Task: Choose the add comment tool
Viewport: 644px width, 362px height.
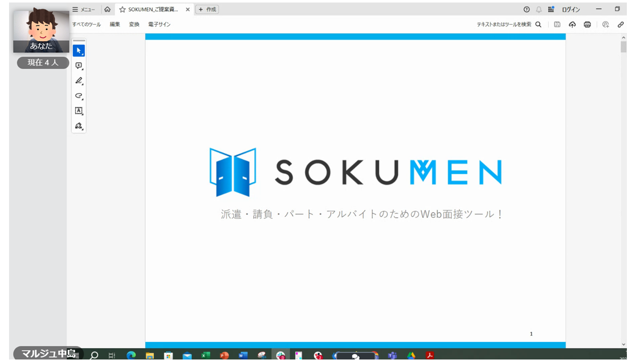Action: 78,66
